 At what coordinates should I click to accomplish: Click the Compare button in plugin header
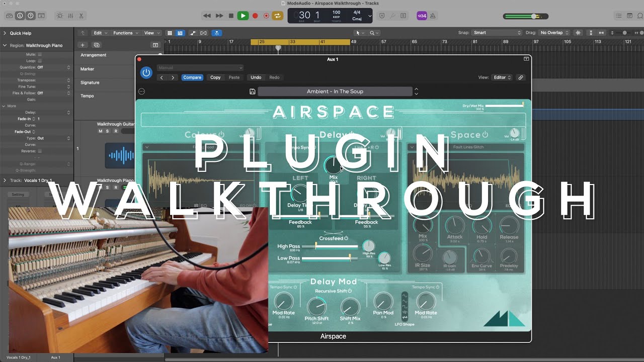(192, 77)
